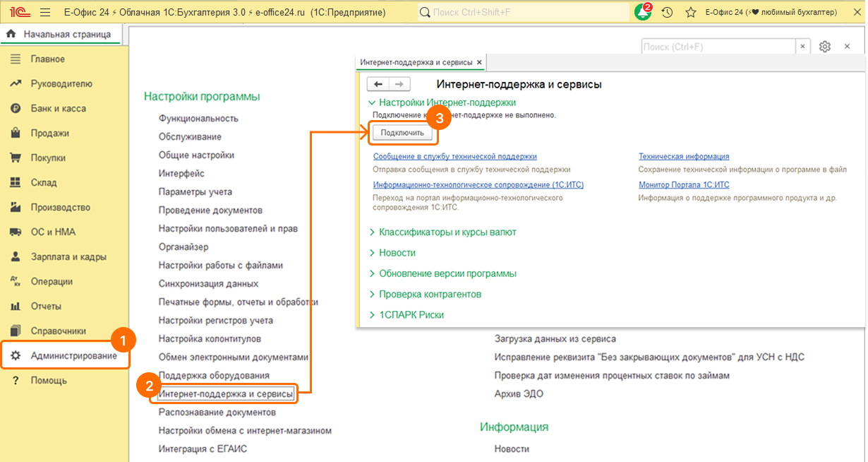
Task: Open notifications bell with red badge
Action: pyautogui.click(x=642, y=12)
